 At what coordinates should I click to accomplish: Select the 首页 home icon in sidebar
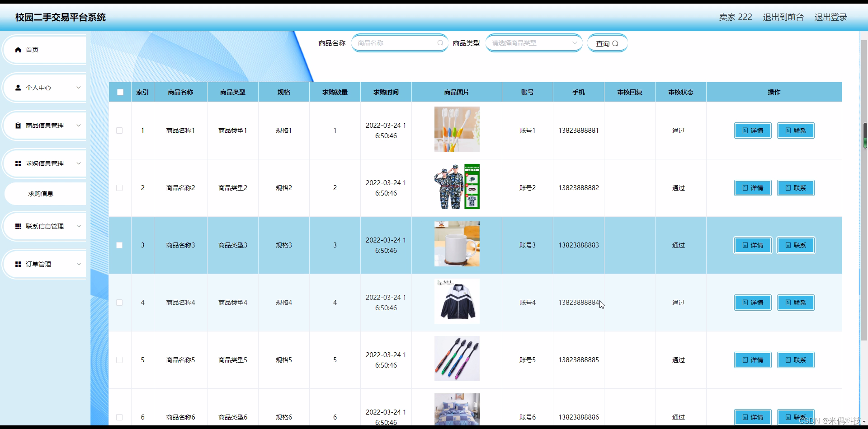18,50
